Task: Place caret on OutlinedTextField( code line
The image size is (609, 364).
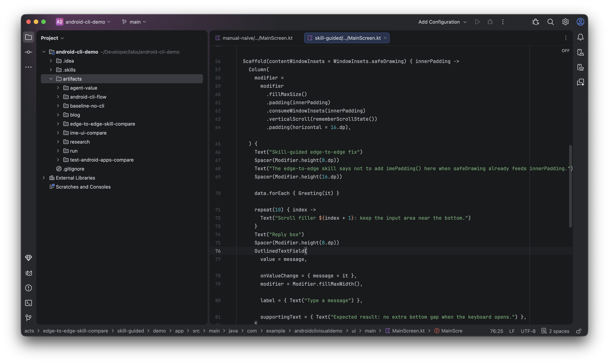Action: coord(281,251)
